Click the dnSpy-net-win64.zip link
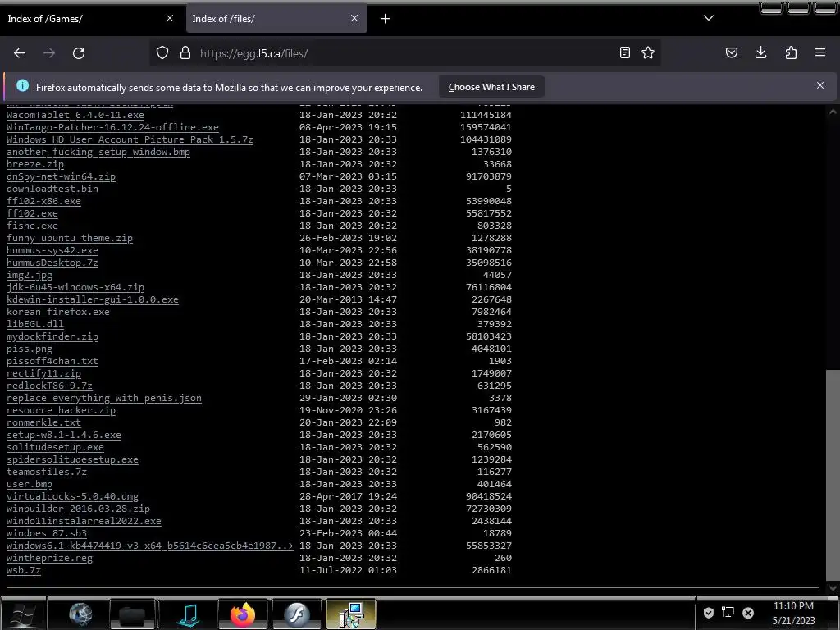The height and width of the screenshot is (630, 840). click(x=61, y=176)
